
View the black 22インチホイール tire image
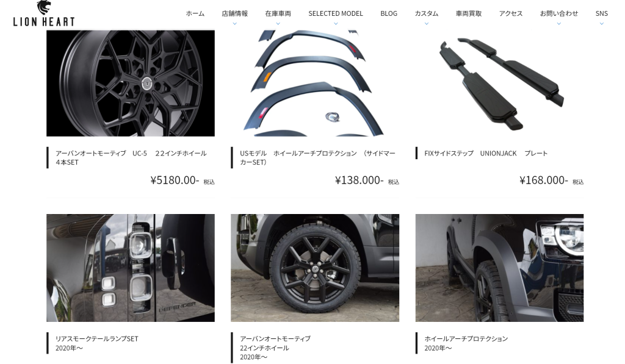[315, 268]
